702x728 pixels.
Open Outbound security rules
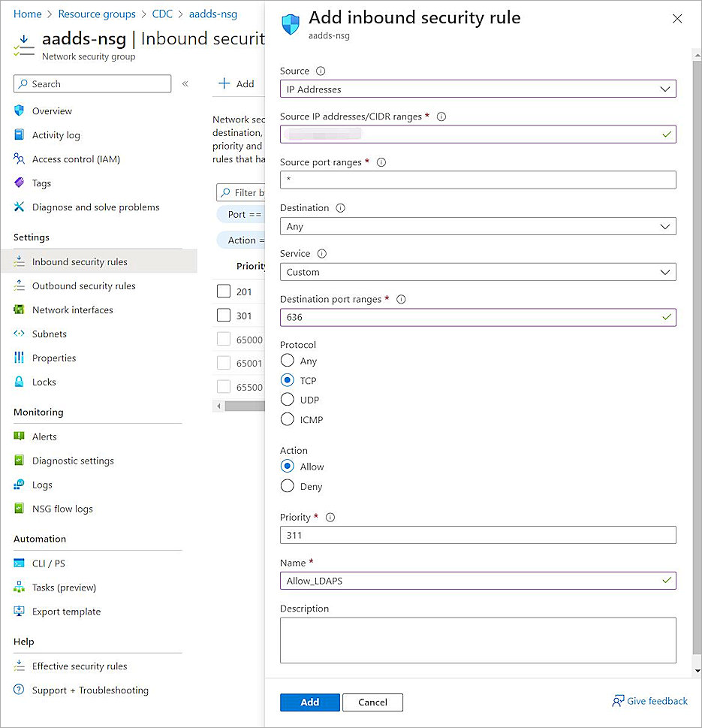pyautogui.click(x=85, y=285)
